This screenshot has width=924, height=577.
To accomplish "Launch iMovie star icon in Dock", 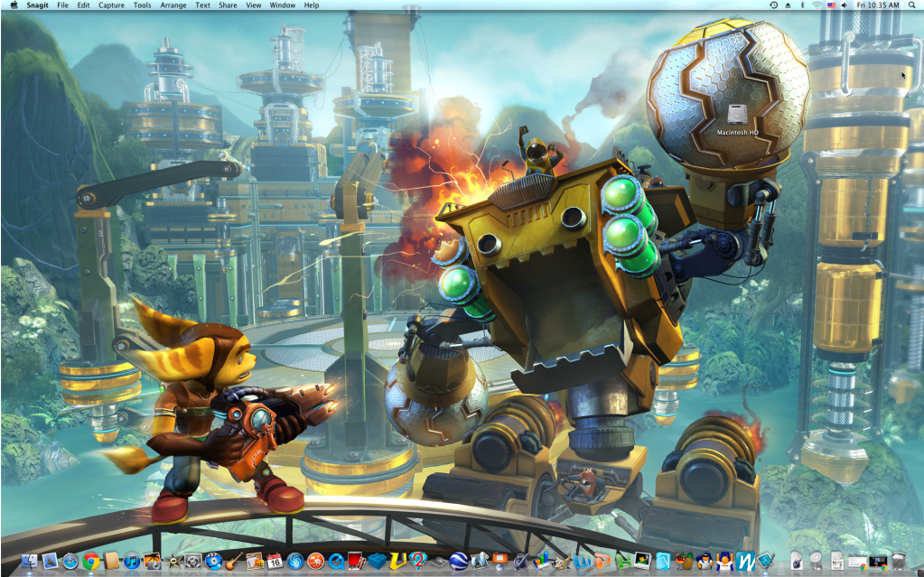I will click(x=173, y=561).
